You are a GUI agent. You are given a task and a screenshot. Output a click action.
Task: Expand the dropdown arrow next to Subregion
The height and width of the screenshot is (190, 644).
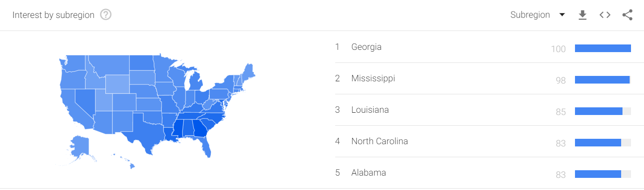tap(562, 15)
